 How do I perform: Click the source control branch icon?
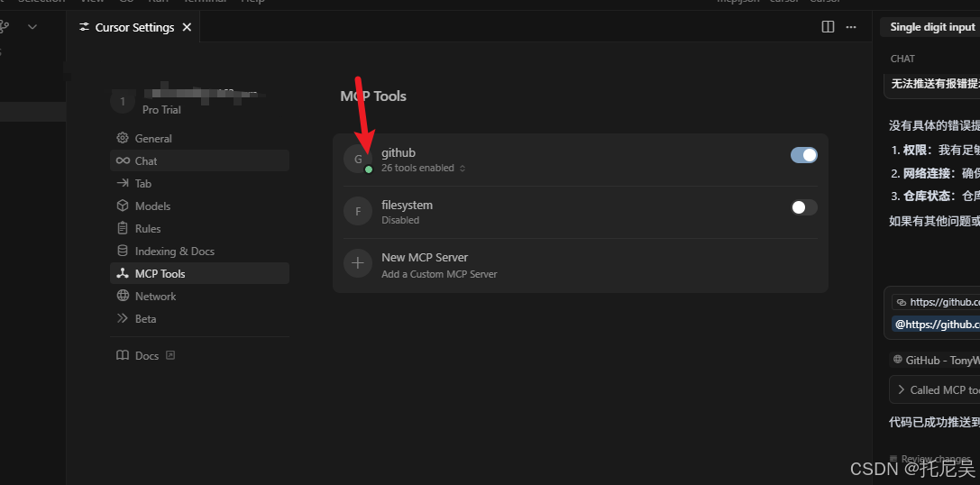coord(5,26)
